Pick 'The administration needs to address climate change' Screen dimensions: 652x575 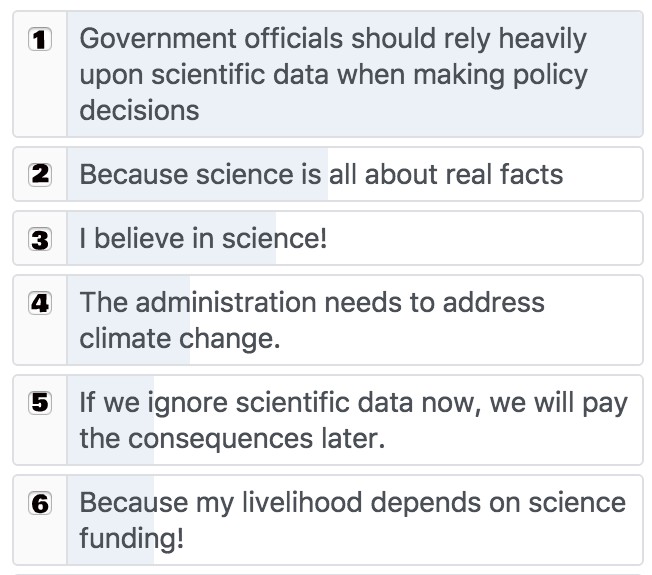coord(328,320)
